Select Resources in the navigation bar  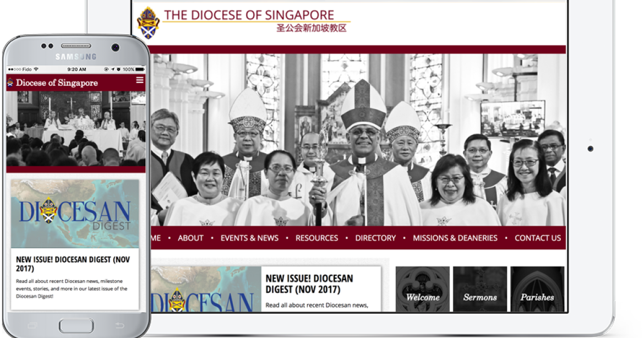[x=316, y=238]
